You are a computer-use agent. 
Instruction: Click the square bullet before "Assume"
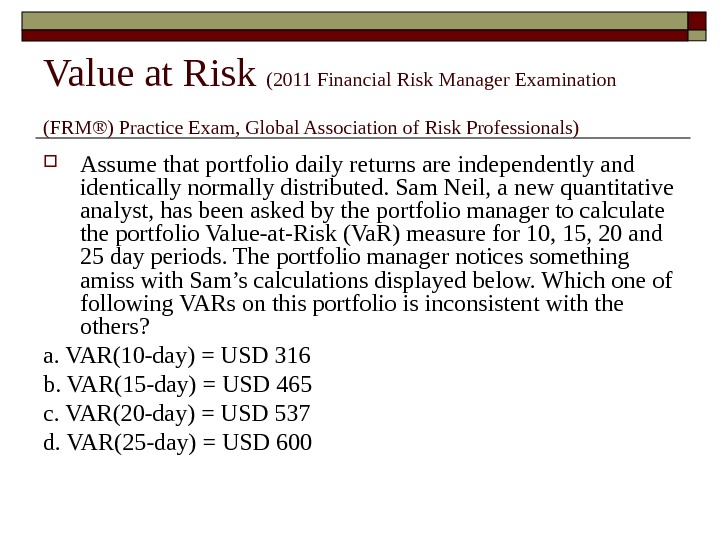pyautogui.click(x=52, y=164)
